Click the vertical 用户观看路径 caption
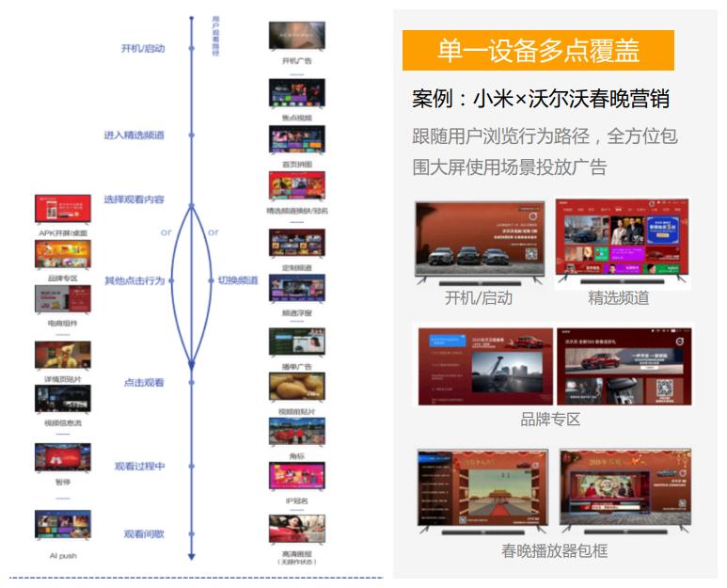Viewport: 727px width, 588px height. click(x=215, y=36)
